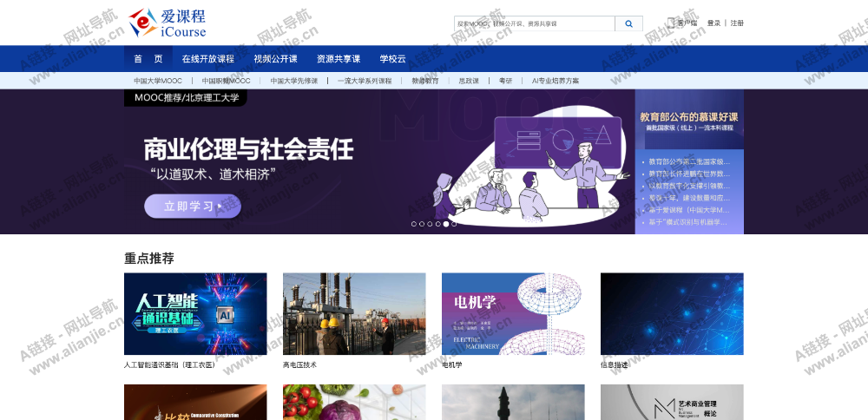Open the 艺术商业管理概论 course thumbnail
The height and width of the screenshot is (420, 868).
pyautogui.click(x=672, y=403)
